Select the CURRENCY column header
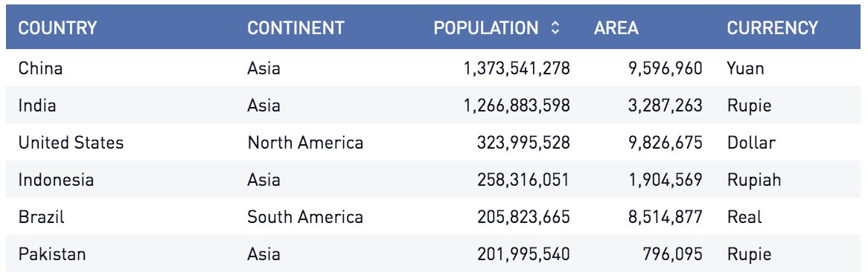 772,28
